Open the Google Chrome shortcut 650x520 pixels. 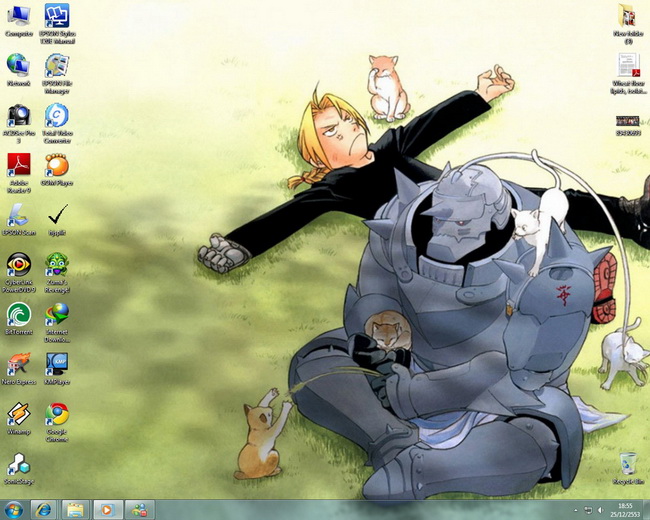pos(57,422)
